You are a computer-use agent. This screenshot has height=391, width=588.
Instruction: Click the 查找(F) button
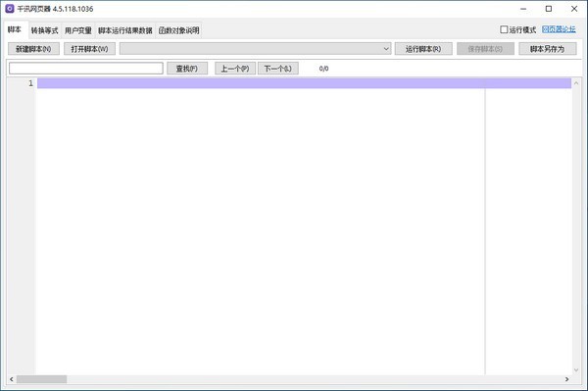[x=187, y=69]
